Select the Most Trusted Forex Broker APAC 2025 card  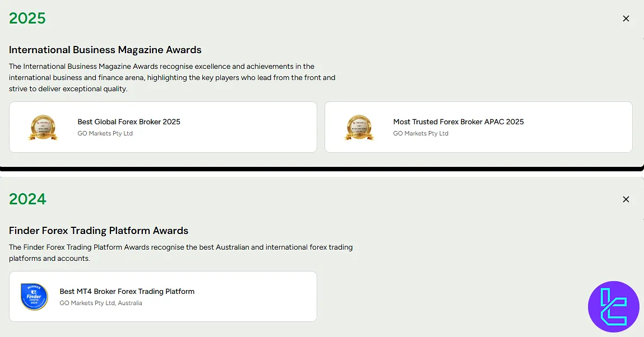478,127
